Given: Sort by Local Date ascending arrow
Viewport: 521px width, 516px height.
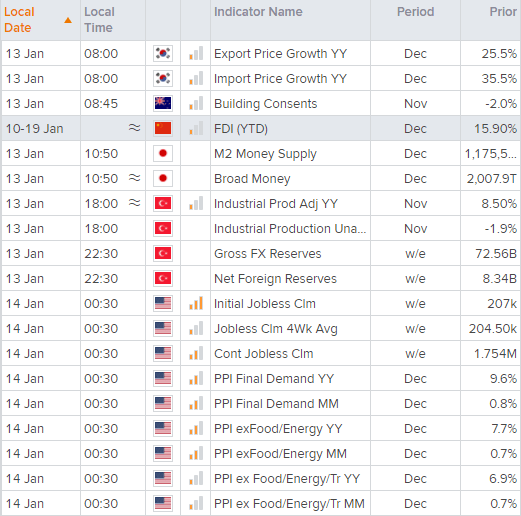Looking at the screenshot, I should point(68,20).
